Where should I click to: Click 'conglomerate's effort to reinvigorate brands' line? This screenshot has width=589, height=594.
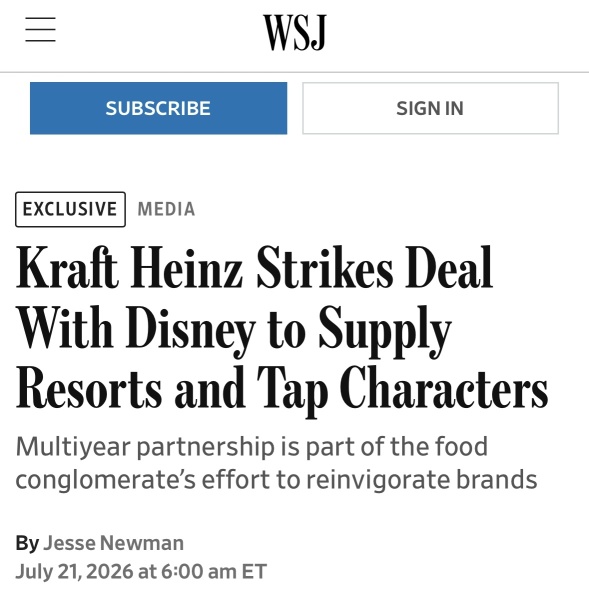[x=276, y=480]
